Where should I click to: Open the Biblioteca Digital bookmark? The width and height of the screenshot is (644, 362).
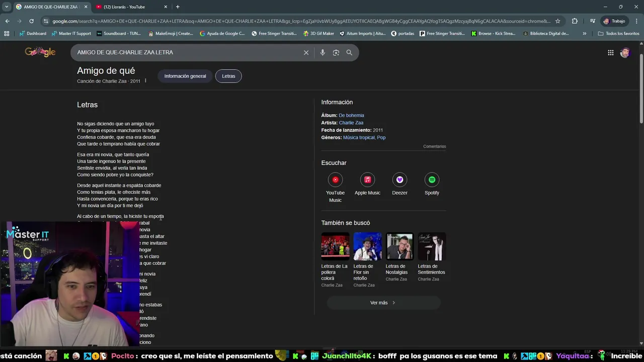click(x=546, y=34)
